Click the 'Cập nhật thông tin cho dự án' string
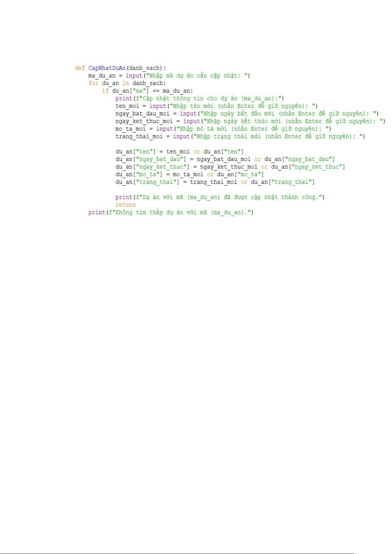The image size is (392, 554). click(190, 98)
